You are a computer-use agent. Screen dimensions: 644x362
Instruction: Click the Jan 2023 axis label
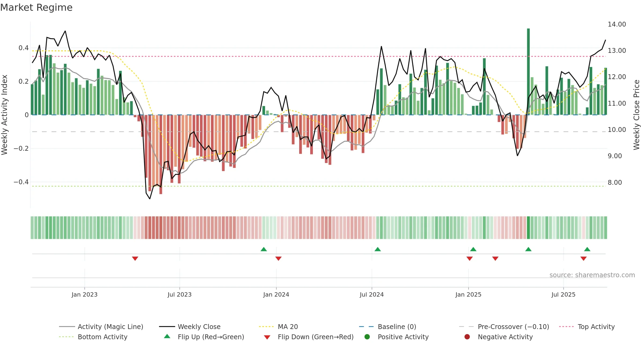pos(85,294)
